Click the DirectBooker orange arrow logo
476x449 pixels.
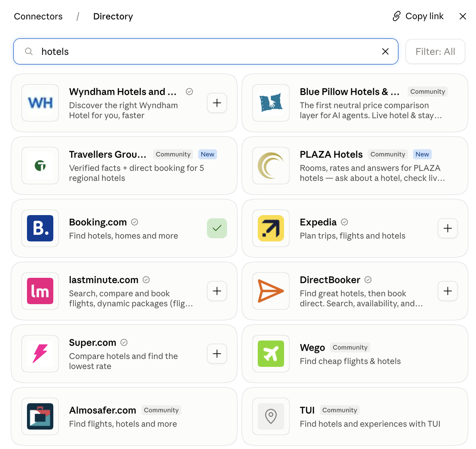(x=271, y=291)
